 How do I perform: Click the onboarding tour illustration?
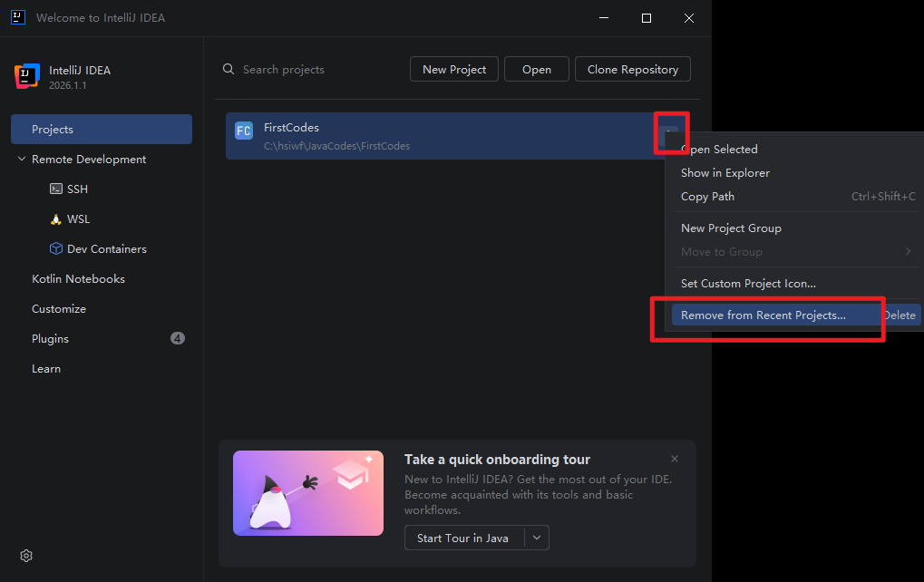tap(308, 493)
